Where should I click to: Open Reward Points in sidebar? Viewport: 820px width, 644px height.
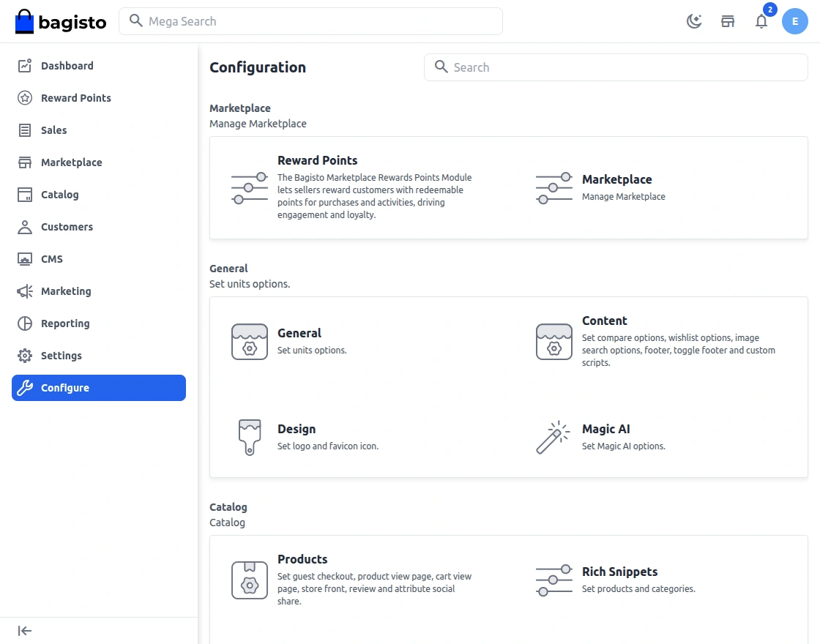tap(99, 98)
